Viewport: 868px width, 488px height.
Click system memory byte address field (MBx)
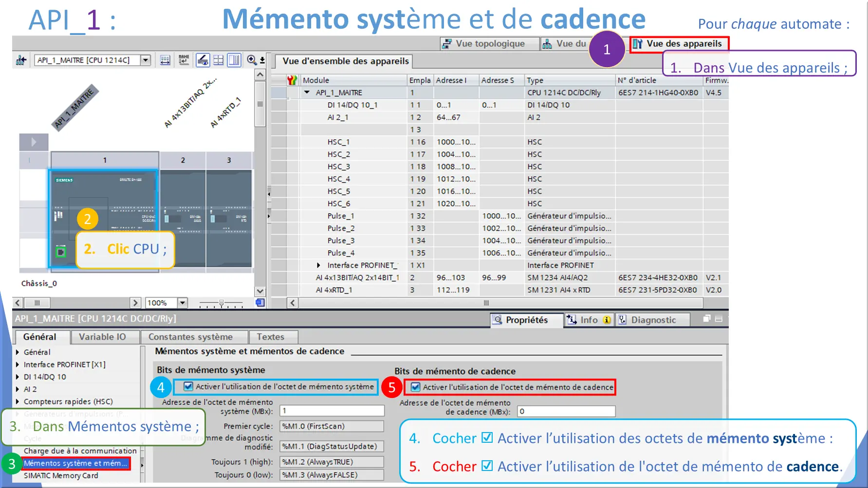click(332, 411)
